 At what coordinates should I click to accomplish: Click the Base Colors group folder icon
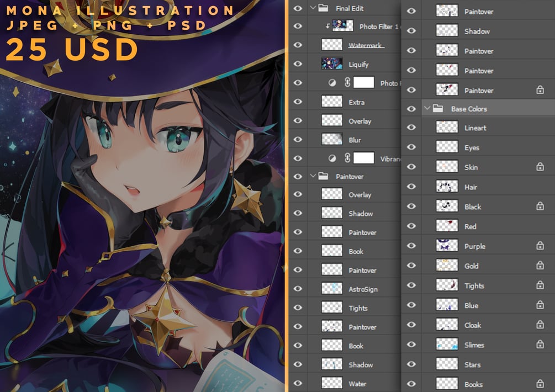438,108
